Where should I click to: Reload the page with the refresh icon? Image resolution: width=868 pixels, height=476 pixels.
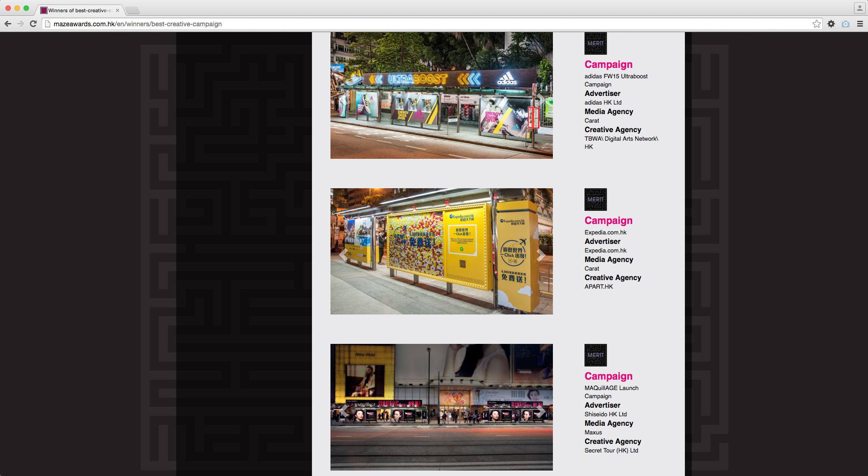pos(33,24)
